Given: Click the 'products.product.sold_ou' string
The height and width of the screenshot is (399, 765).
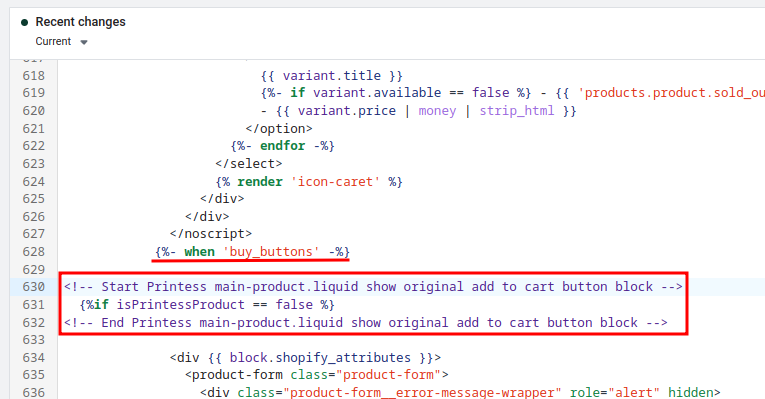Looking at the screenshot, I should point(671,93).
